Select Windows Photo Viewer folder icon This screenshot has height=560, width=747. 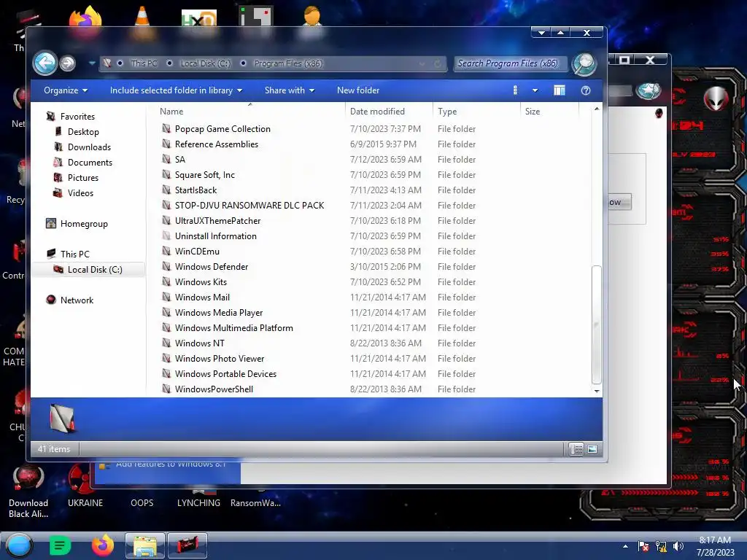pyautogui.click(x=166, y=358)
